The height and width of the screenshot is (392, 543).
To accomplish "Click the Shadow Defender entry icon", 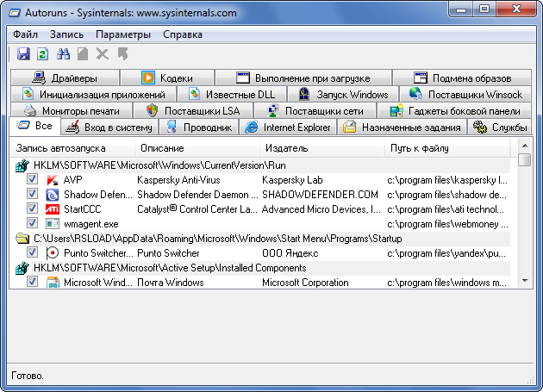I will click(53, 195).
